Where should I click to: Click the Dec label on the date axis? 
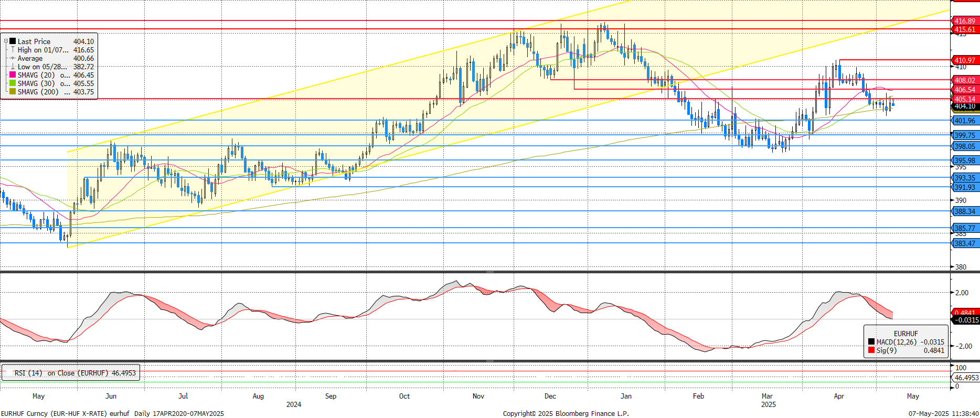[550, 396]
